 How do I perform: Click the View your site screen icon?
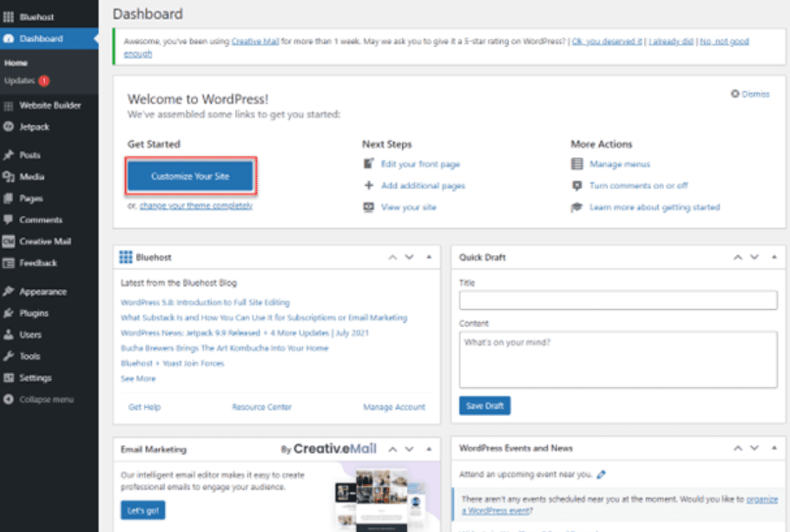click(x=369, y=207)
